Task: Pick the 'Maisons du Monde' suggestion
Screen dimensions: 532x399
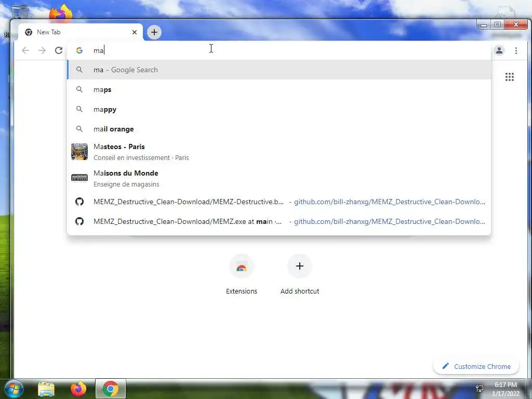Action: pyautogui.click(x=279, y=178)
